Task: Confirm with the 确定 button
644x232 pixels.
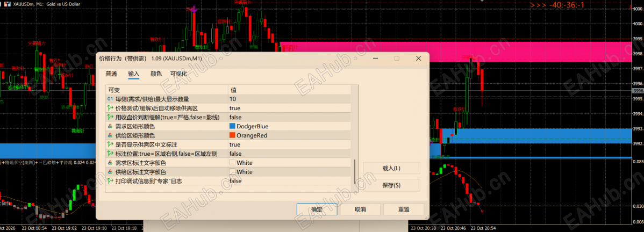Action: tap(317, 209)
